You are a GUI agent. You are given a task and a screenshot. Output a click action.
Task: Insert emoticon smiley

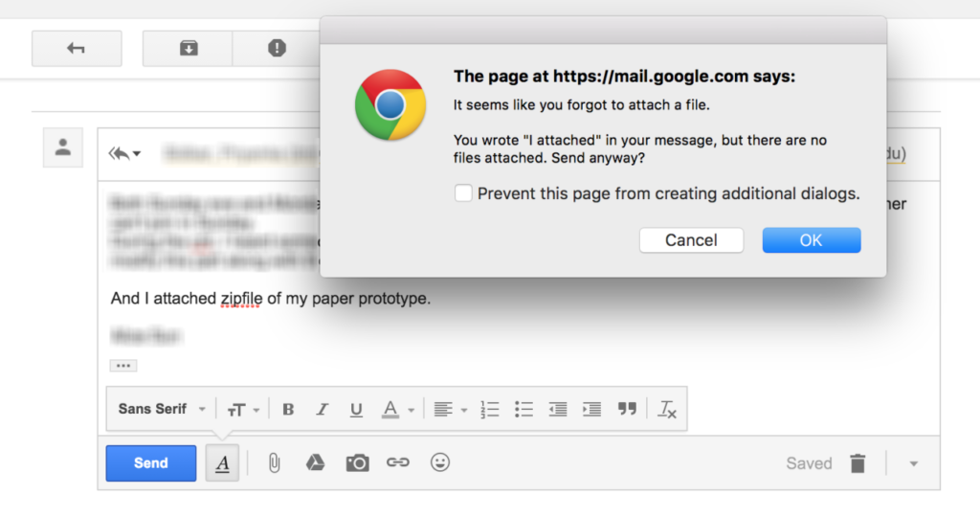pos(440,462)
